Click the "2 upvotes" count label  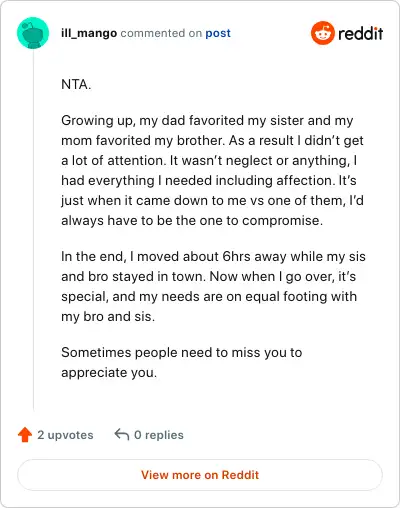pos(65,435)
